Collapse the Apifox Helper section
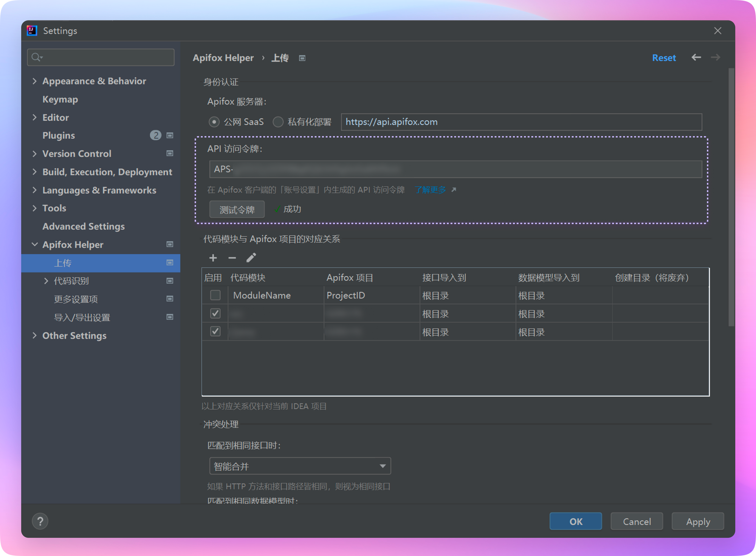The image size is (756, 556). click(x=35, y=245)
